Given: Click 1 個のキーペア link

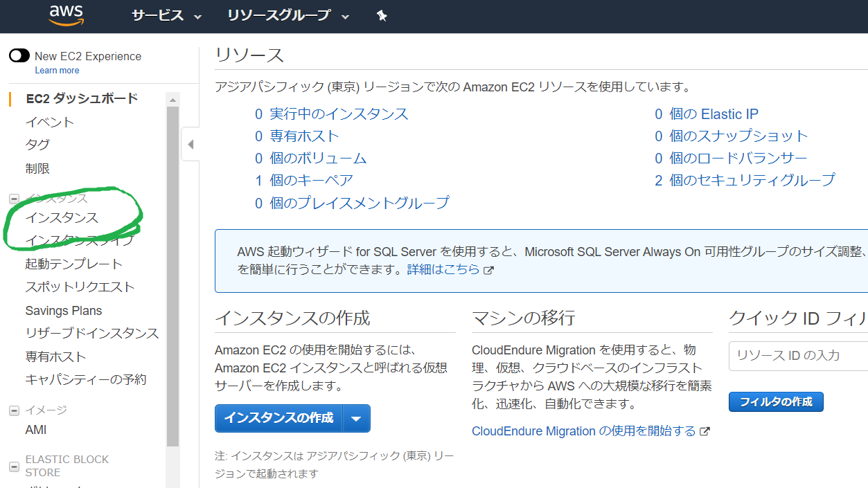Looking at the screenshot, I should [x=304, y=180].
